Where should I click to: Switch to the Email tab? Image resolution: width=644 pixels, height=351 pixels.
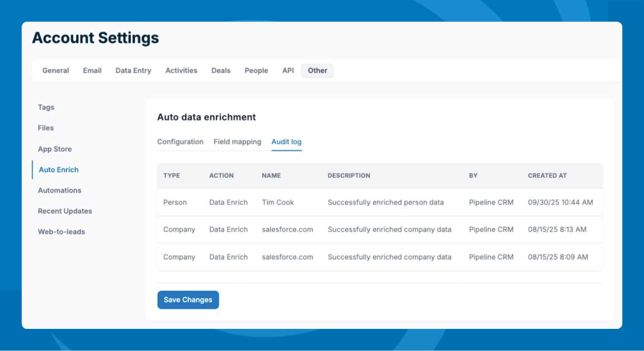point(92,70)
